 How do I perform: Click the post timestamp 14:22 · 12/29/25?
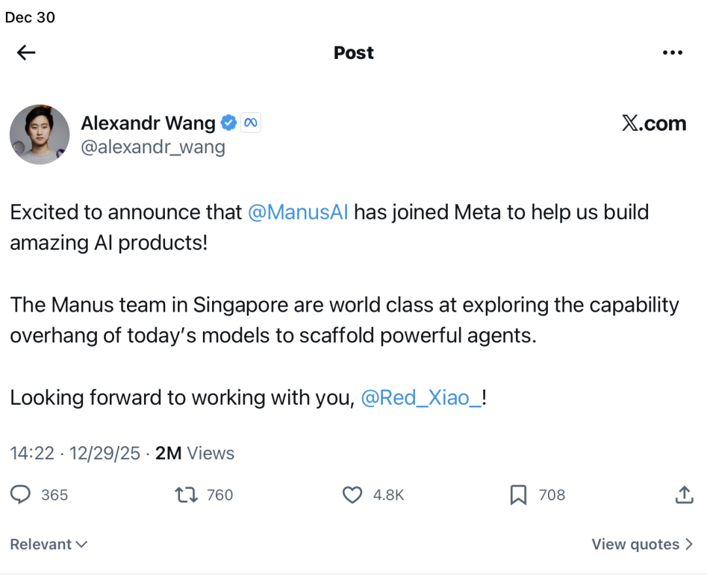(75, 453)
